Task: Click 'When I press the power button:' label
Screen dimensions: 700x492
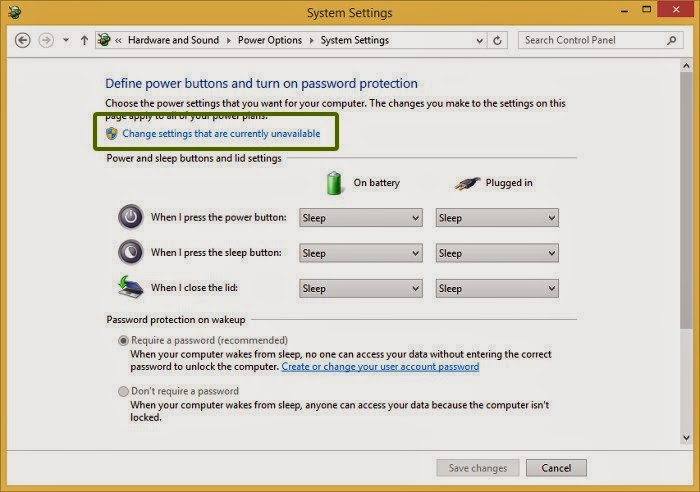Action: point(219,217)
